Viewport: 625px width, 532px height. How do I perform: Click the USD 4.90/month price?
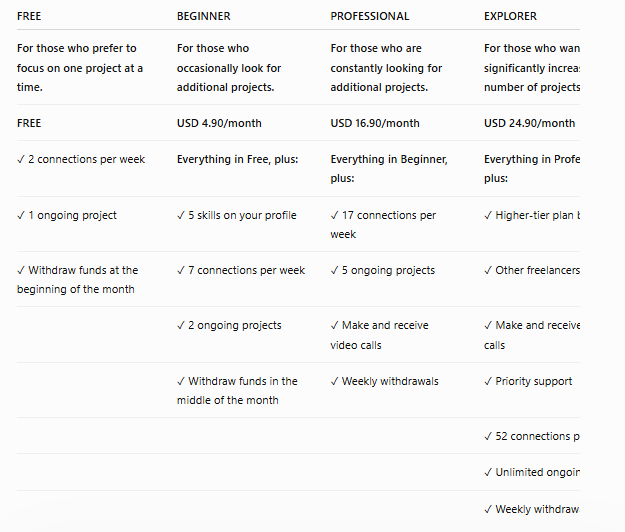point(219,123)
